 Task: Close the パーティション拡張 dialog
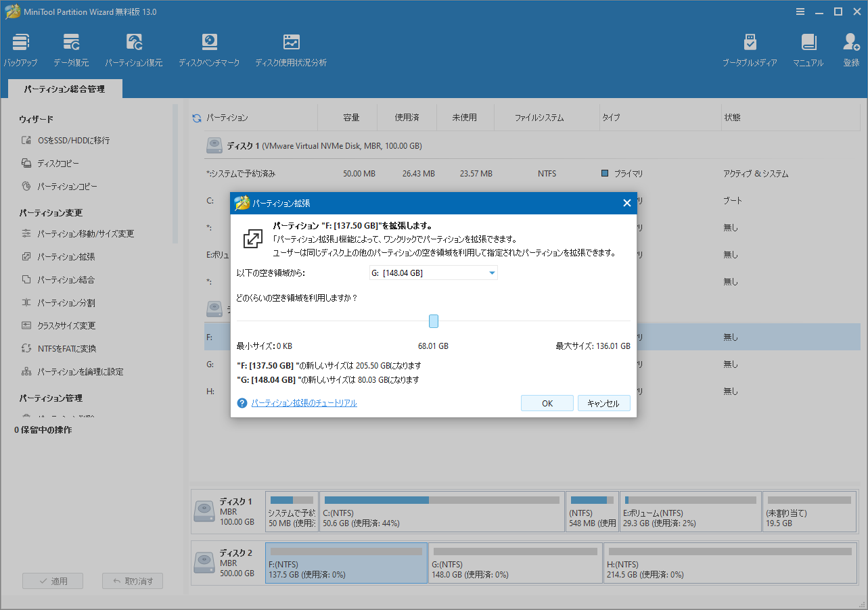626,203
